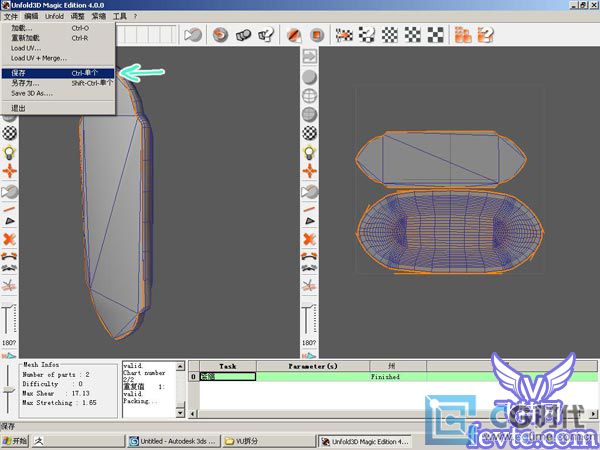Viewport: 600px width, 450px height.
Task: Click the orange diagonal cut icon
Action: click(294, 35)
